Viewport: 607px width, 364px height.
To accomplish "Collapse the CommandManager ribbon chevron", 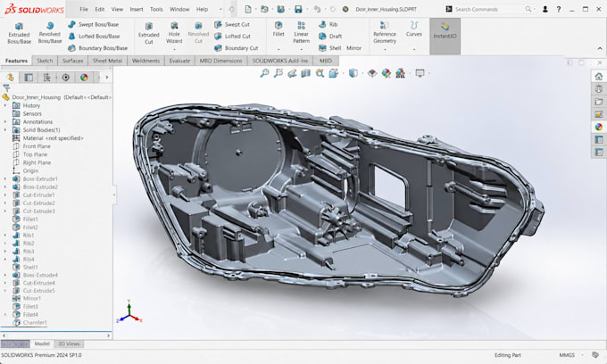I will (600, 48).
